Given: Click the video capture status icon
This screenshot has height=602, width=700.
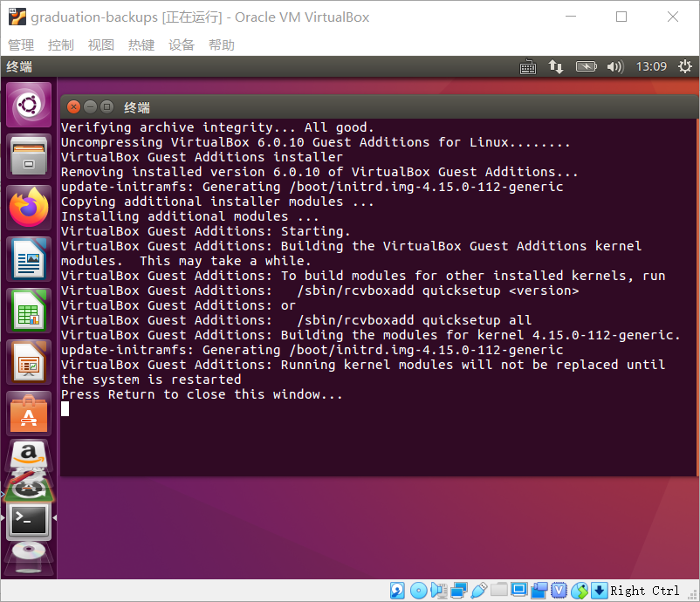Looking at the screenshot, I should [x=539, y=591].
